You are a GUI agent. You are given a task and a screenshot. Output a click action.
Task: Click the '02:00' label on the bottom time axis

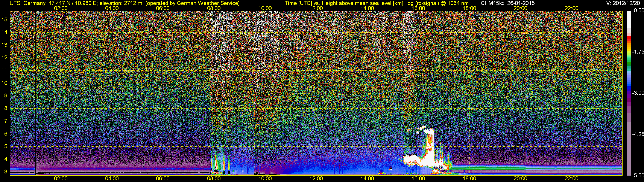tap(61, 179)
